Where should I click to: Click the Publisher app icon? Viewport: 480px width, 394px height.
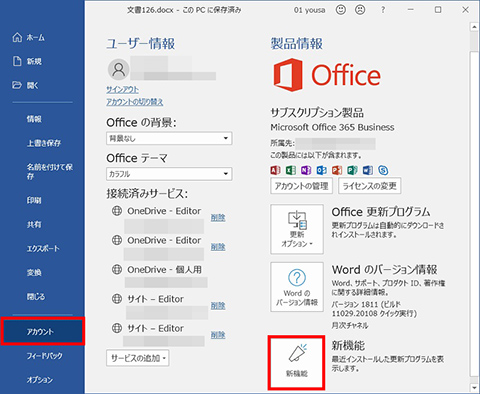click(x=352, y=170)
